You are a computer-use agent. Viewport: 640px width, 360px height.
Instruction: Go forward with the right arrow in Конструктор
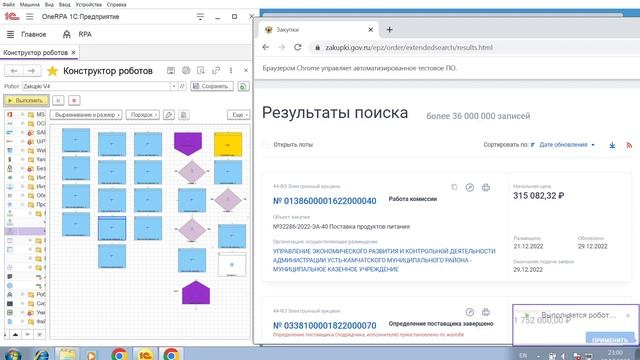click(x=32, y=71)
